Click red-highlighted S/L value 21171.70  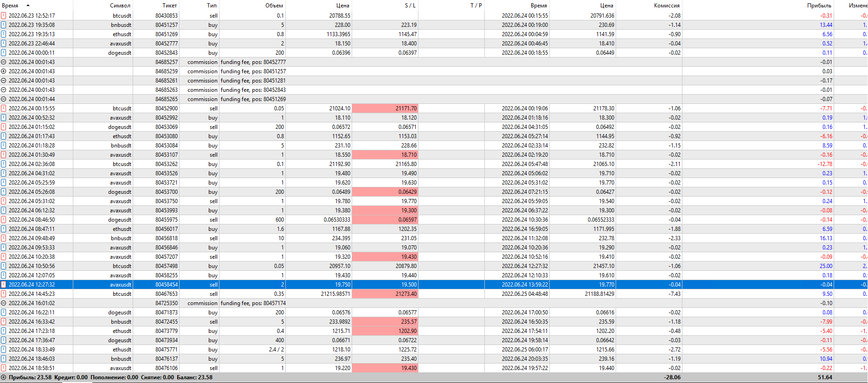click(x=385, y=108)
